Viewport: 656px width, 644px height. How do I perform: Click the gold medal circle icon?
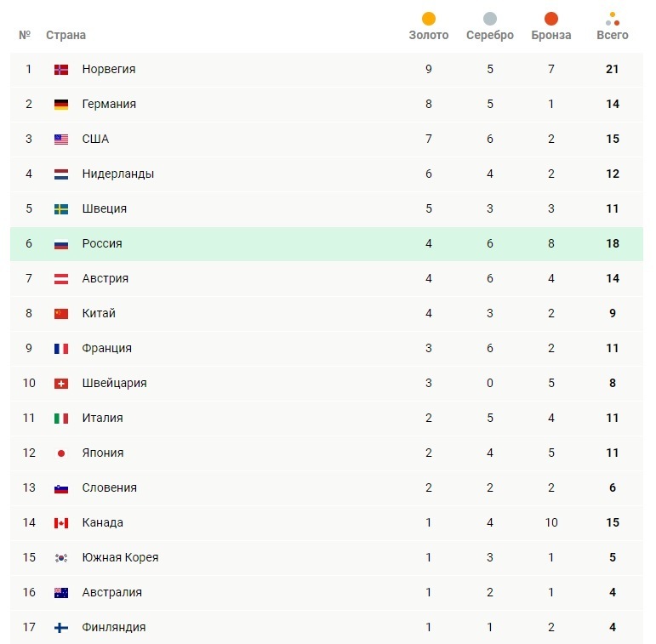pyautogui.click(x=429, y=19)
